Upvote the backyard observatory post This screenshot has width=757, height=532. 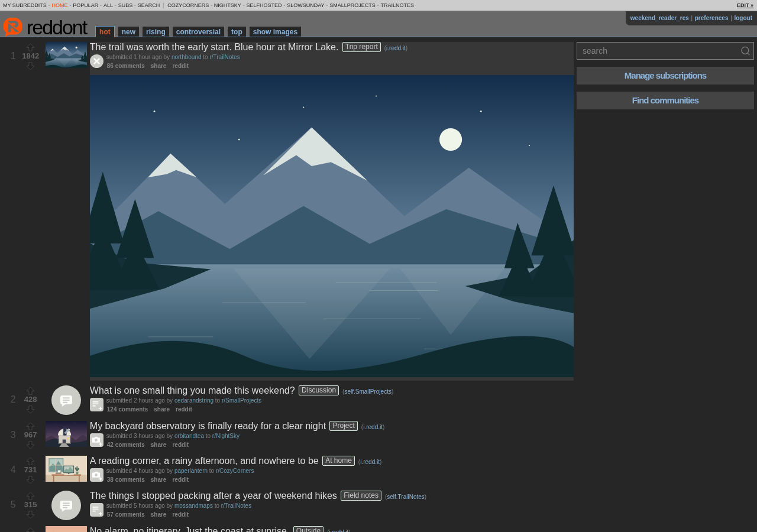(30, 426)
